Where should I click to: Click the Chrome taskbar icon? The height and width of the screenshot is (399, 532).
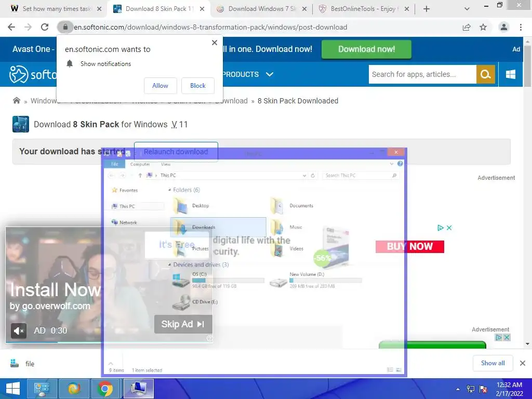(x=105, y=389)
